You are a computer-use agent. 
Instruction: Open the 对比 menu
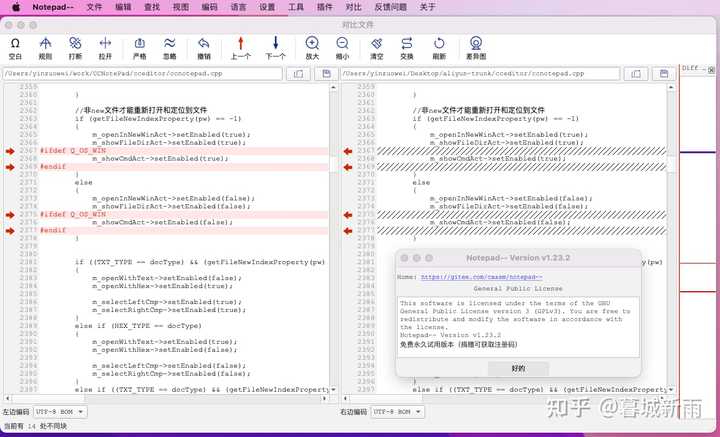(x=354, y=7)
